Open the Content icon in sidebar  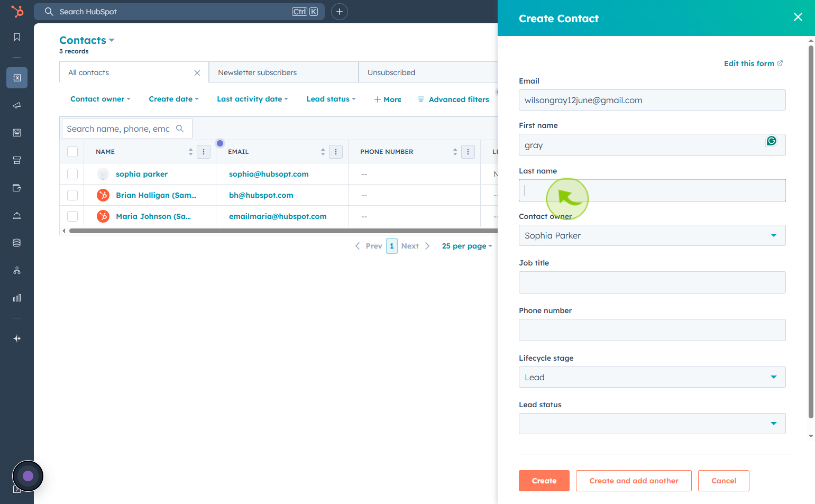(x=17, y=133)
